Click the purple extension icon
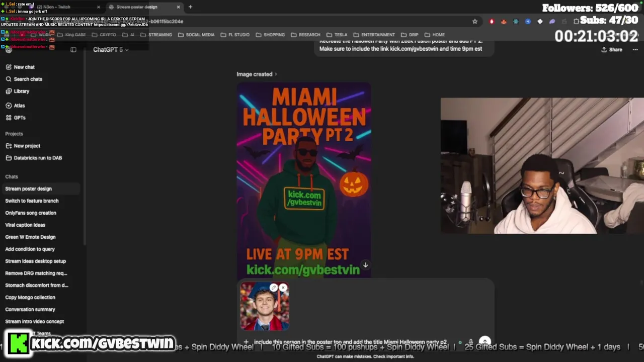 [x=552, y=22]
